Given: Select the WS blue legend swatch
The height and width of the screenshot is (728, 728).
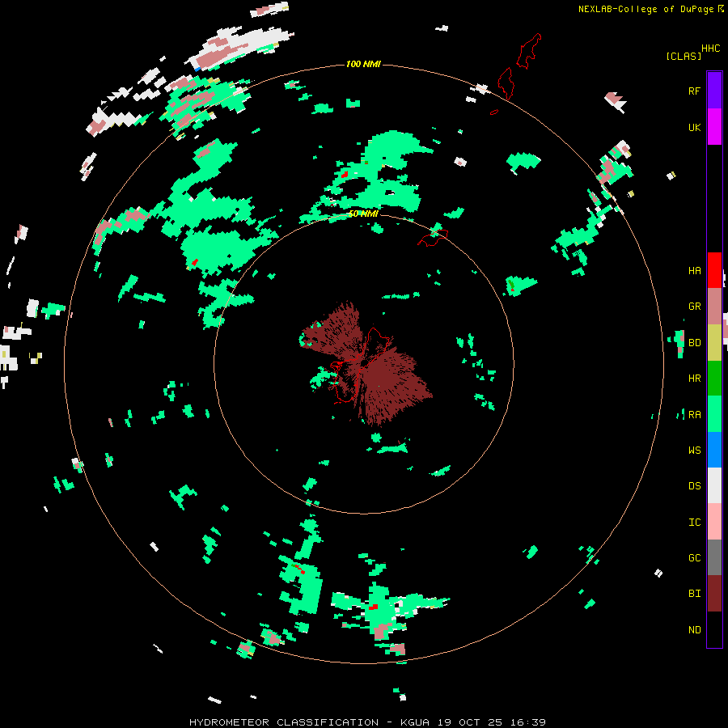Looking at the screenshot, I should 714,450.
